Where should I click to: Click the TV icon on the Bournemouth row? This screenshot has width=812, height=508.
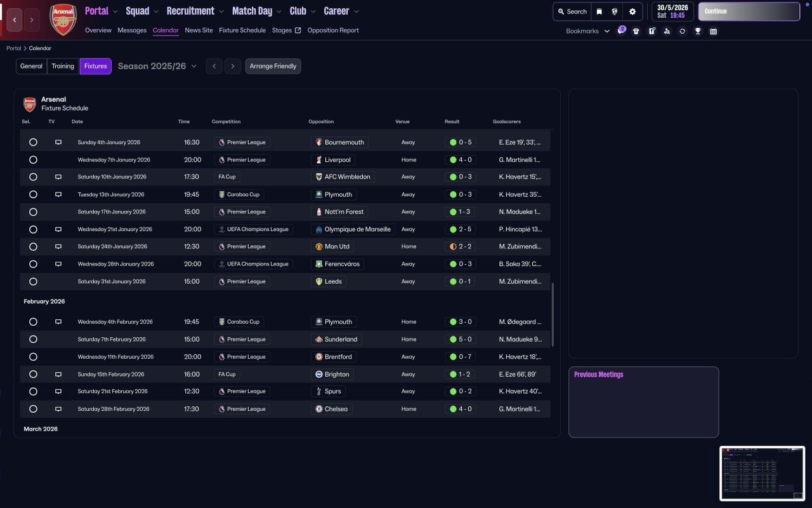pos(58,142)
